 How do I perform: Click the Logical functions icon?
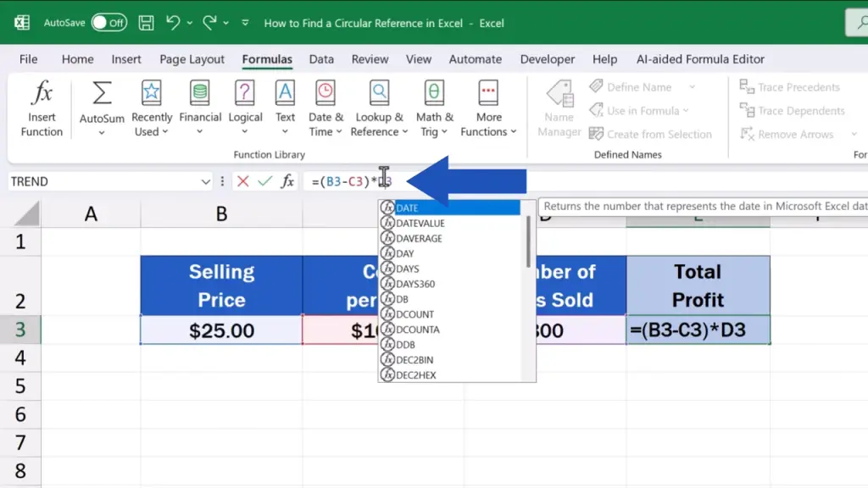[245, 93]
